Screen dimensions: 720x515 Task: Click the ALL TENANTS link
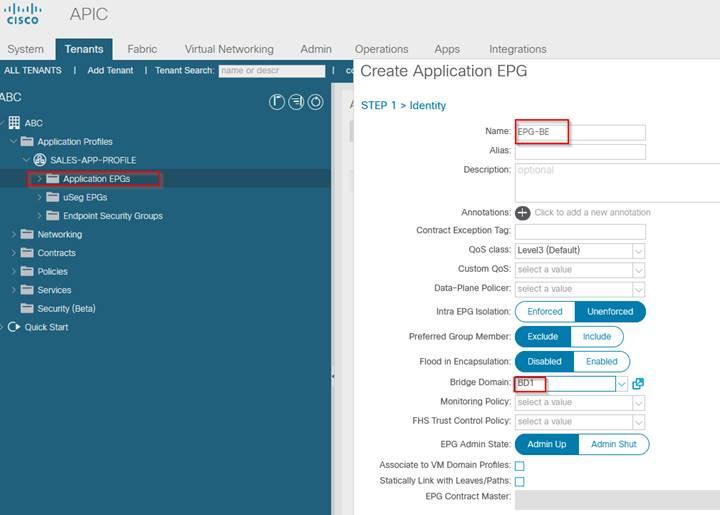[33, 70]
